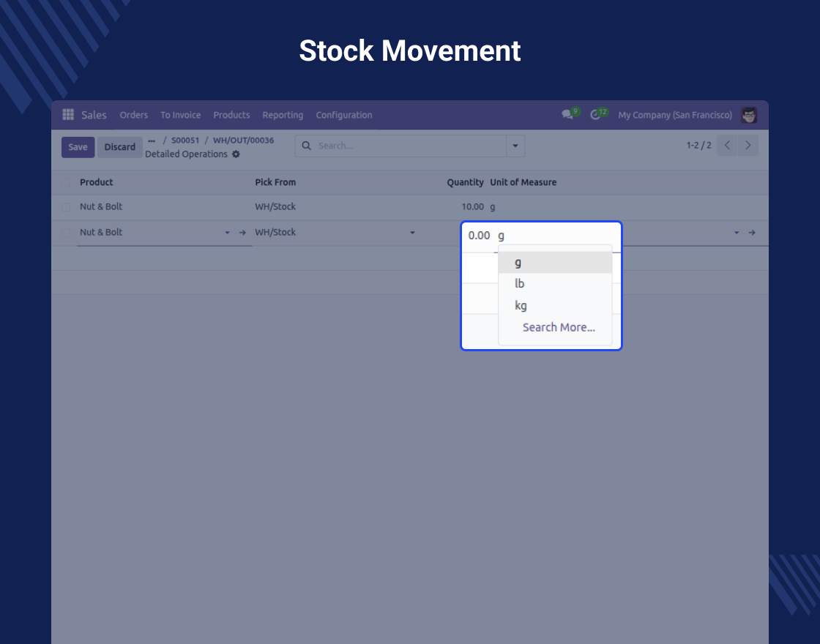Check the second Nut & Bolt row checkbox
The width and height of the screenshot is (820, 644).
coord(66,233)
